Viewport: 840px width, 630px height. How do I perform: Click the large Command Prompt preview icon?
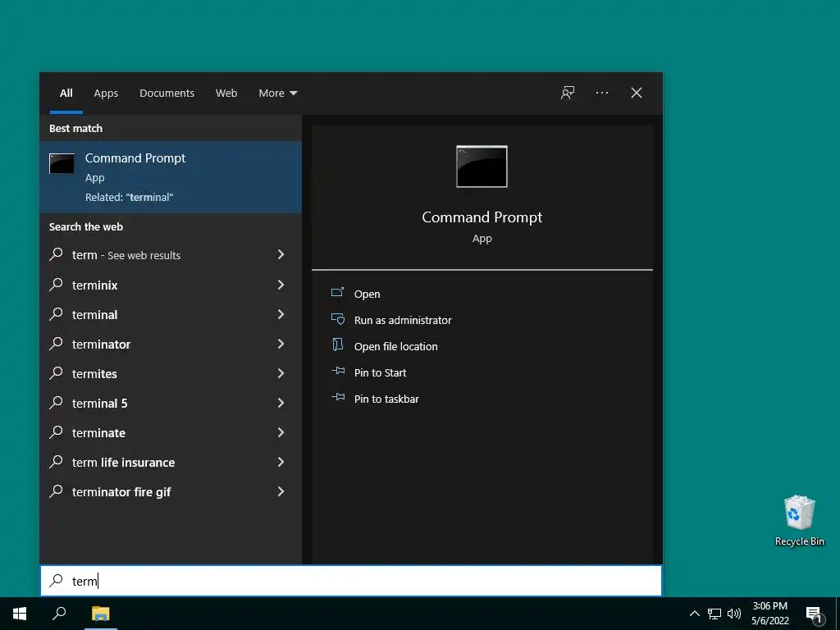tap(482, 167)
